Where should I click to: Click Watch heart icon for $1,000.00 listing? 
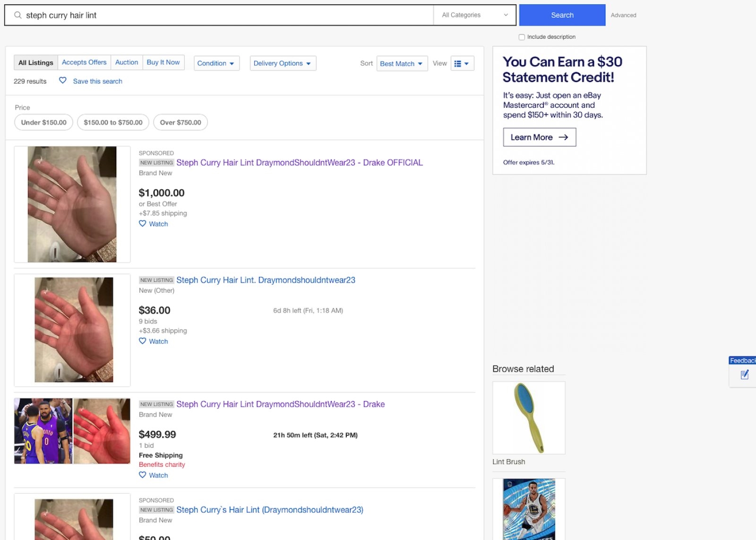pos(142,223)
